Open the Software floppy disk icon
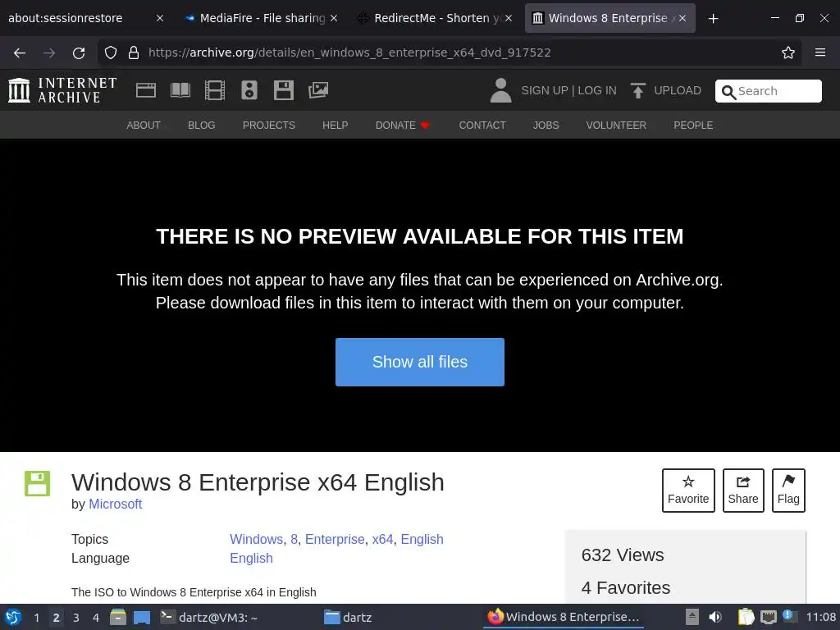Viewport: 840px width, 630px height. click(x=283, y=90)
